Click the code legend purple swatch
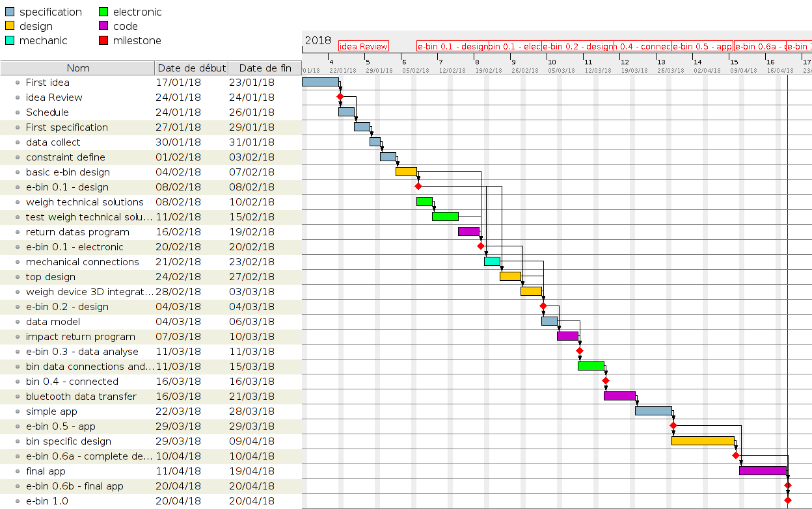The image size is (812, 509). tap(103, 26)
